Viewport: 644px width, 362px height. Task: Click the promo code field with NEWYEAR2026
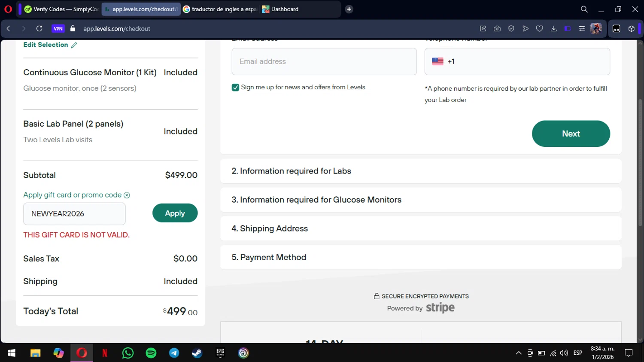click(74, 213)
